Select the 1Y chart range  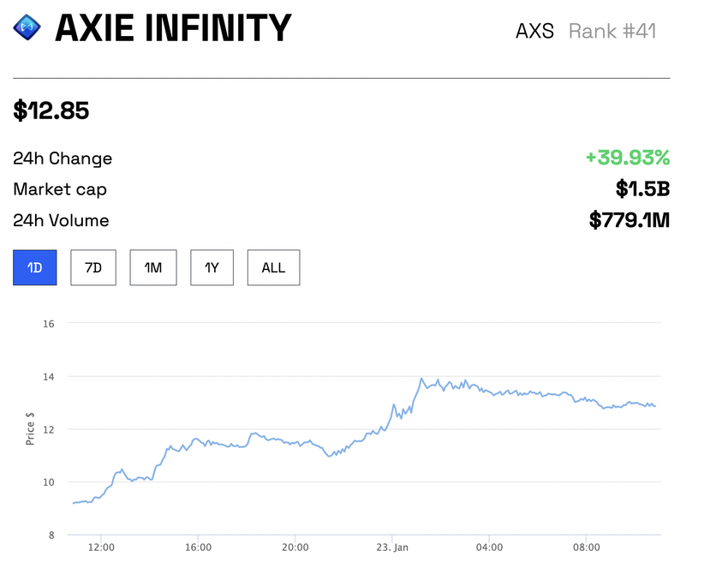point(211,267)
